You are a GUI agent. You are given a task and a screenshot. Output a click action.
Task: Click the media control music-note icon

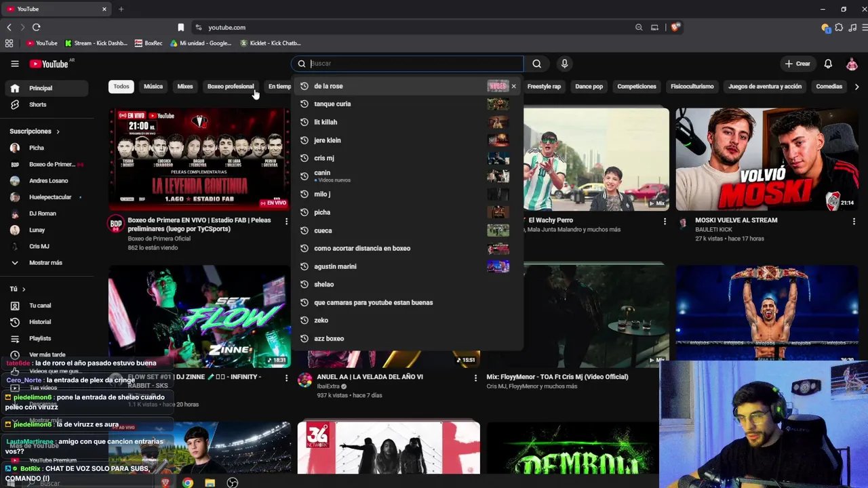pyautogui.click(x=851, y=27)
